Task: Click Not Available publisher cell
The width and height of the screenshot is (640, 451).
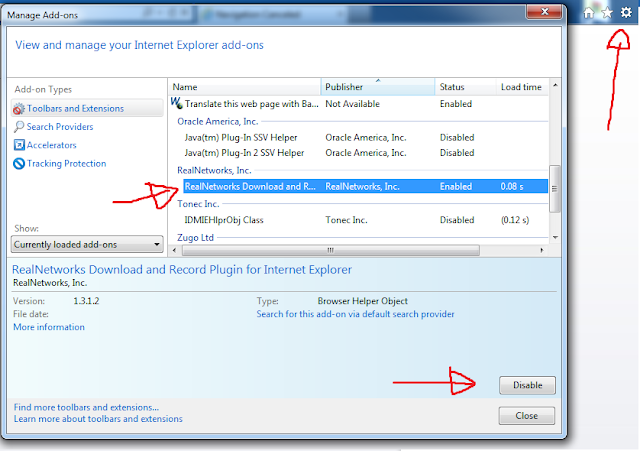Action: [352, 104]
